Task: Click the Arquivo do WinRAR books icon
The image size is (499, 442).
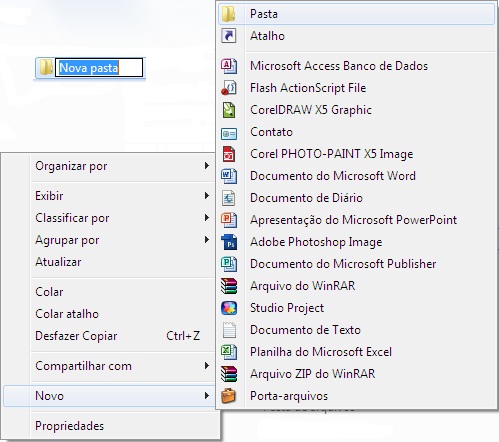Action: pos(229,286)
